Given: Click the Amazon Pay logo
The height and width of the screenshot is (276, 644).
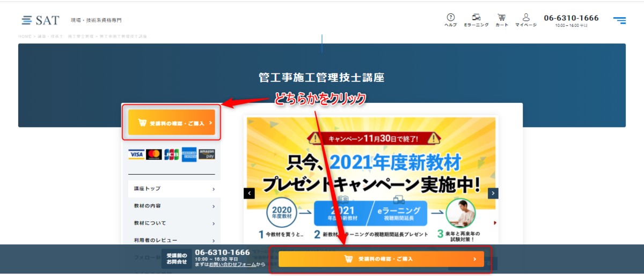Looking at the screenshot, I should pyautogui.click(x=207, y=154).
